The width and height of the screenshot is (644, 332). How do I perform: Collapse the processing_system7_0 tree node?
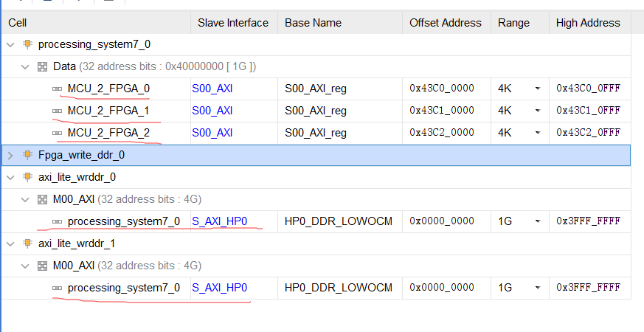tap(10, 44)
